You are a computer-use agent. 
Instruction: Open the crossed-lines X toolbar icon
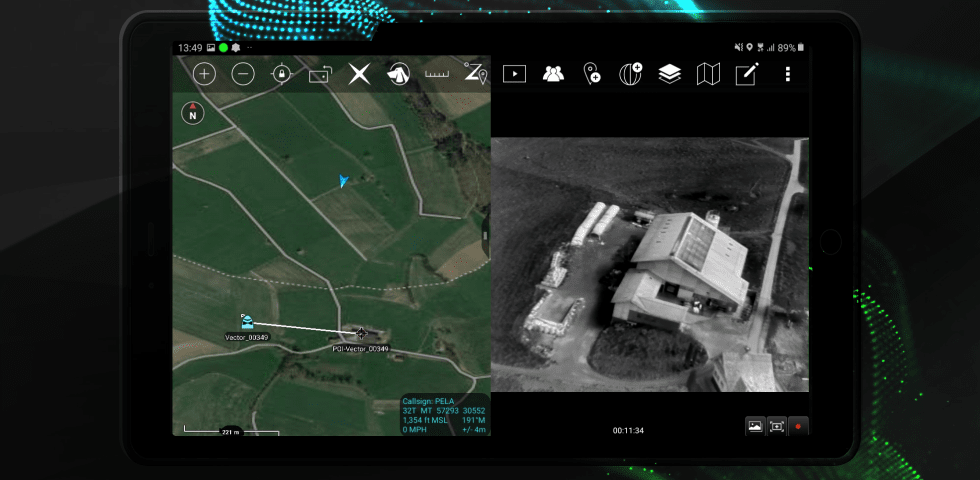359,74
